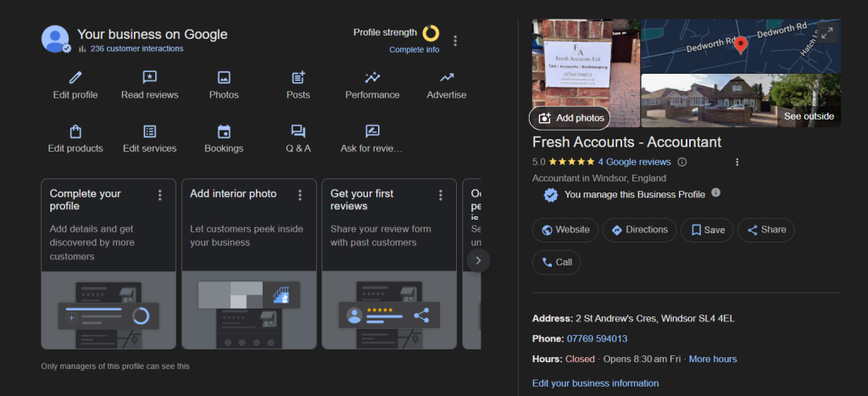Open the Bookings calendar icon
Image resolution: width=868 pixels, height=396 pixels.
point(224,131)
